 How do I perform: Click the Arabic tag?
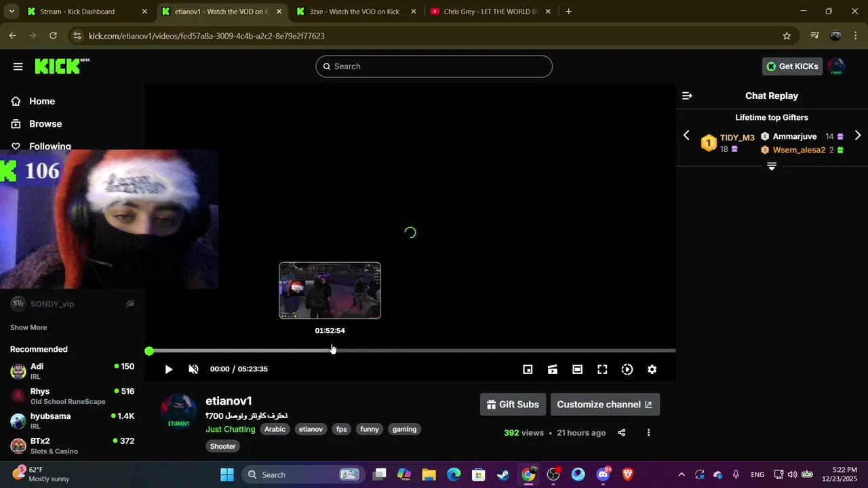275,429
